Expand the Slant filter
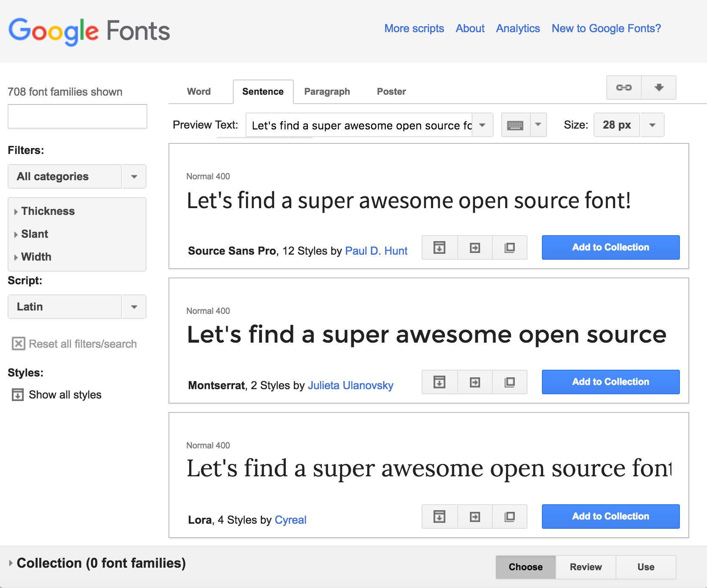707x588 pixels. 31,234
